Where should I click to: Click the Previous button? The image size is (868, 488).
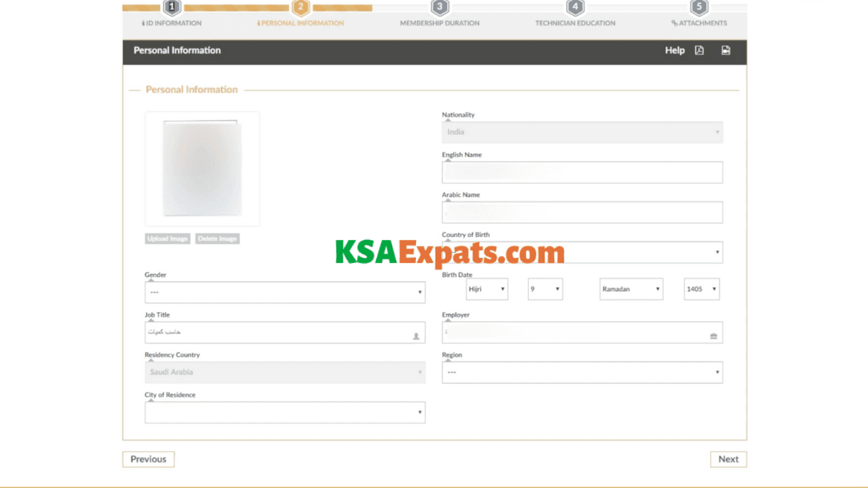point(148,458)
